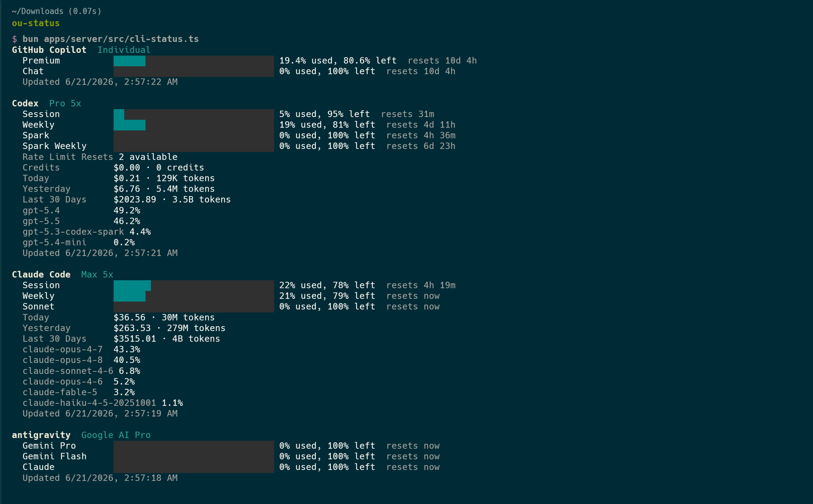Click the 'gpt-5.4' model name
813x504 pixels.
coord(41,210)
